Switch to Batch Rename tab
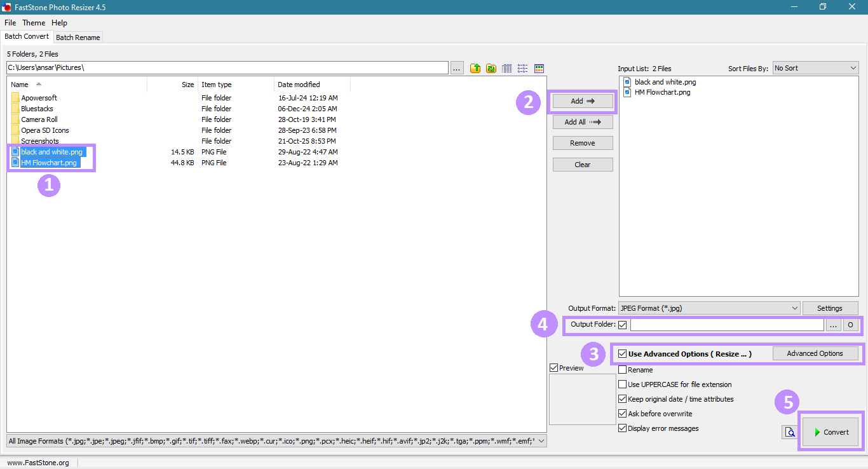This screenshot has width=868, height=469. point(78,37)
